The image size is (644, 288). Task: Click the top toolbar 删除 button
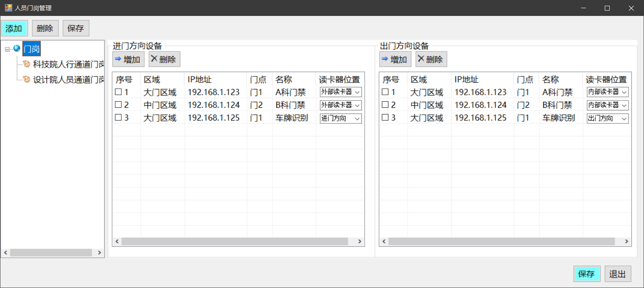point(45,28)
